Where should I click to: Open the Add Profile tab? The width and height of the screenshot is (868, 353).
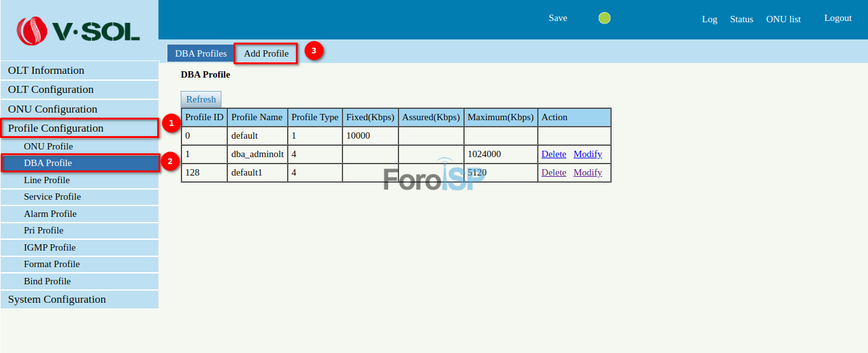click(266, 53)
